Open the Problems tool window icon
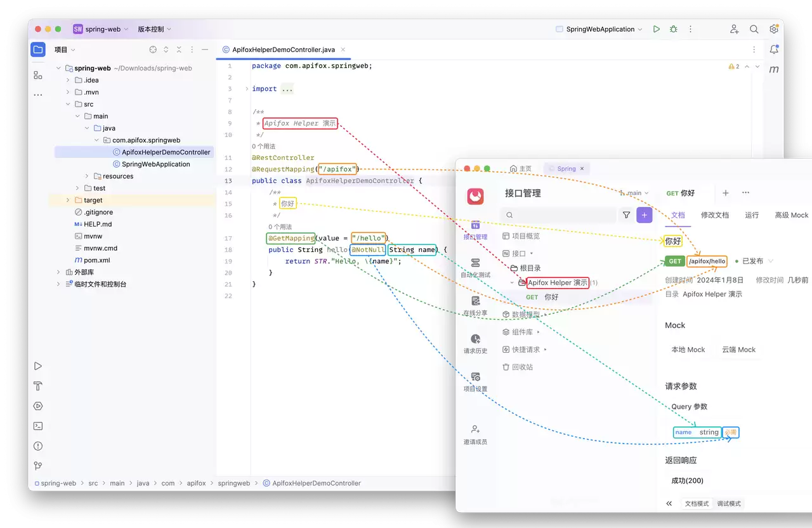The height and width of the screenshot is (528, 812). click(x=38, y=446)
